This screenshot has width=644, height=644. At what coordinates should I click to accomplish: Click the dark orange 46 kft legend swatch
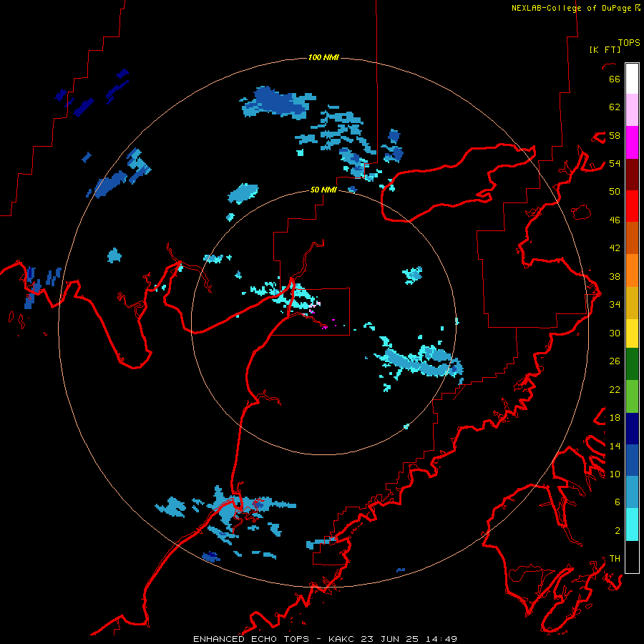coord(632,238)
